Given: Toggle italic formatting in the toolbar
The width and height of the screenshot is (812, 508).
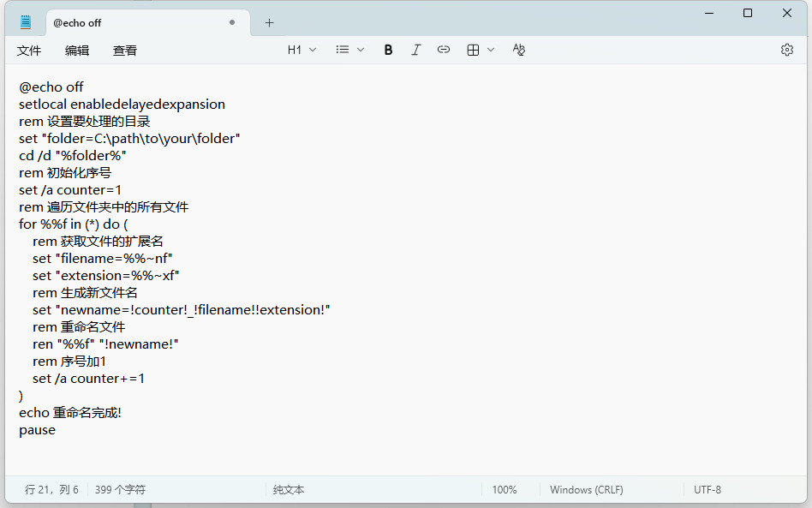Looking at the screenshot, I should (x=416, y=50).
